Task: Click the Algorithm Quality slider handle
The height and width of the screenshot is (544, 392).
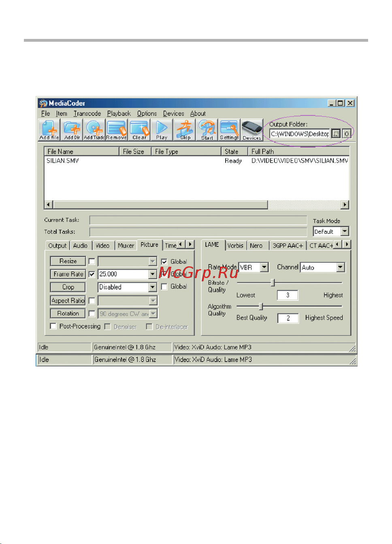Action: (x=261, y=306)
